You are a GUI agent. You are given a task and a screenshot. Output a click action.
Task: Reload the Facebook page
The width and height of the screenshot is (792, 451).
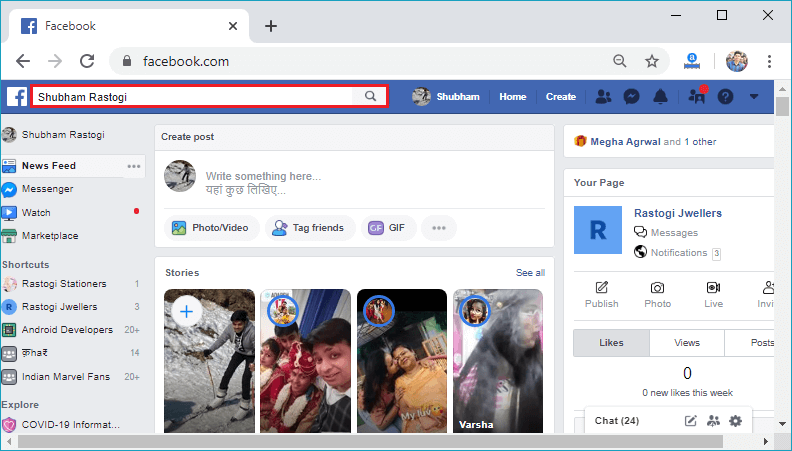pos(87,61)
